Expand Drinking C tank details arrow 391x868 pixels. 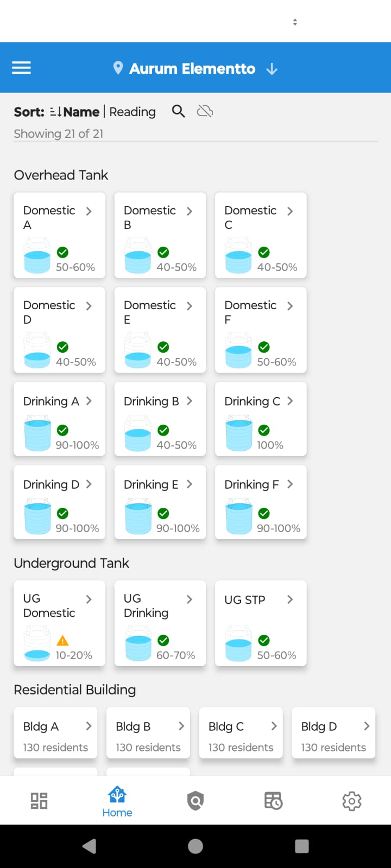290,401
